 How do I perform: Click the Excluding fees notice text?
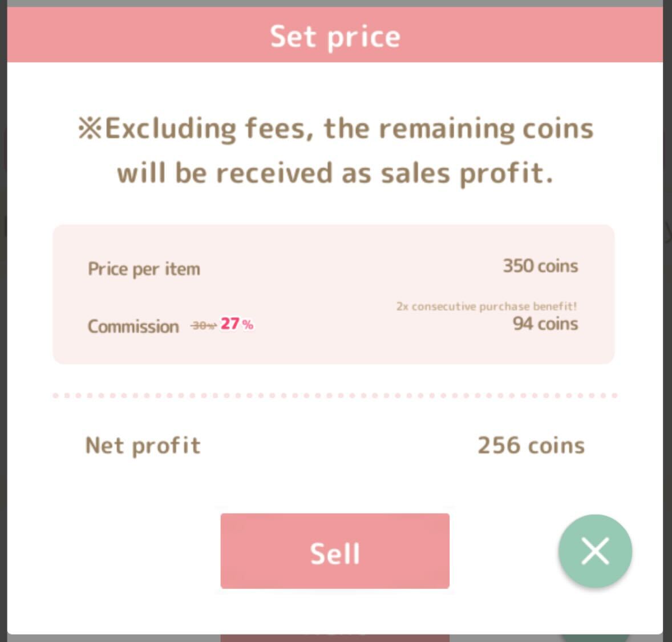[335, 128]
